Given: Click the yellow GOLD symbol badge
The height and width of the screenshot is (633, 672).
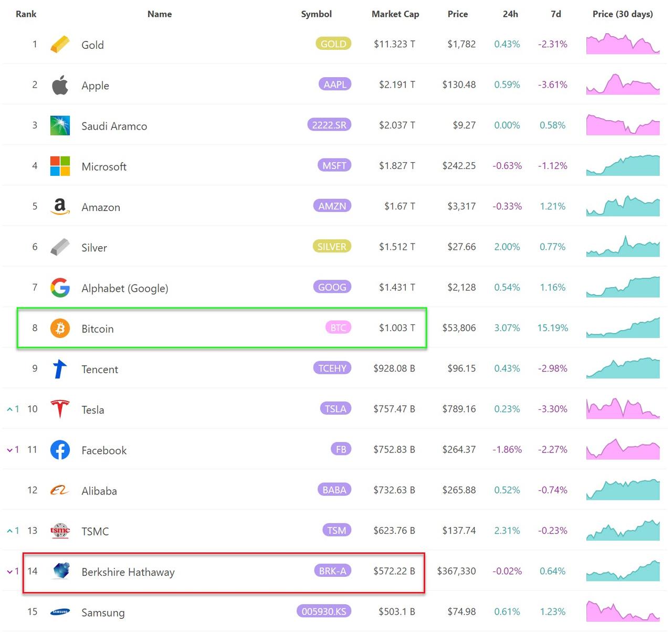Looking at the screenshot, I should pos(333,44).
